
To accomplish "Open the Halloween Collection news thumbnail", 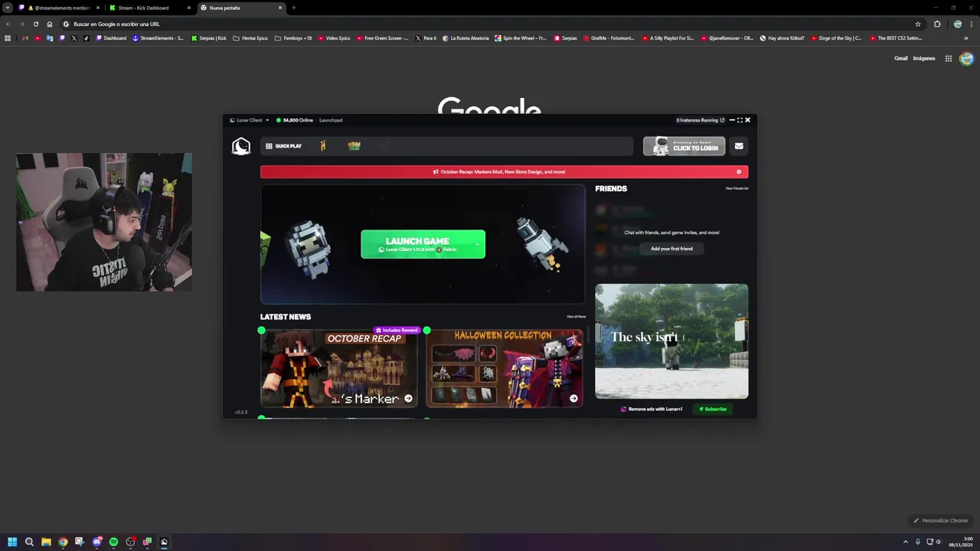I will click(504, 368).
